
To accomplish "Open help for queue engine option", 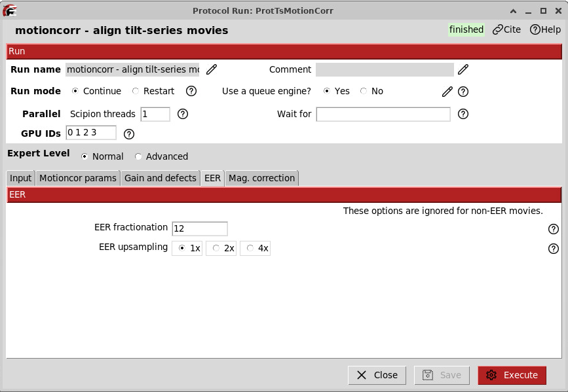I will (x=463, y=92).
